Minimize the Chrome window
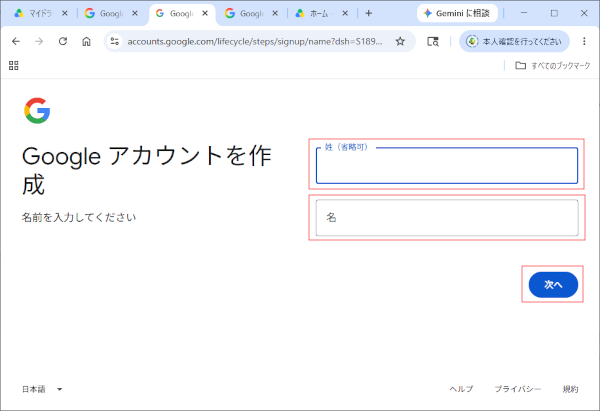 (x=524, y=13)
